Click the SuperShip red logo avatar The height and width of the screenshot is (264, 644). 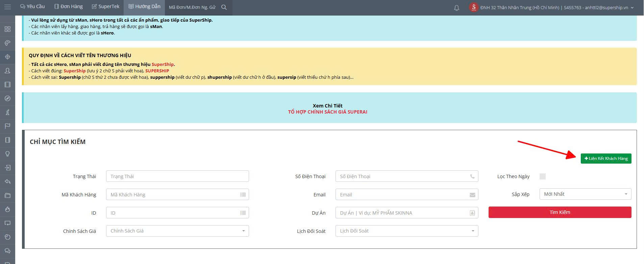[474, 7]
